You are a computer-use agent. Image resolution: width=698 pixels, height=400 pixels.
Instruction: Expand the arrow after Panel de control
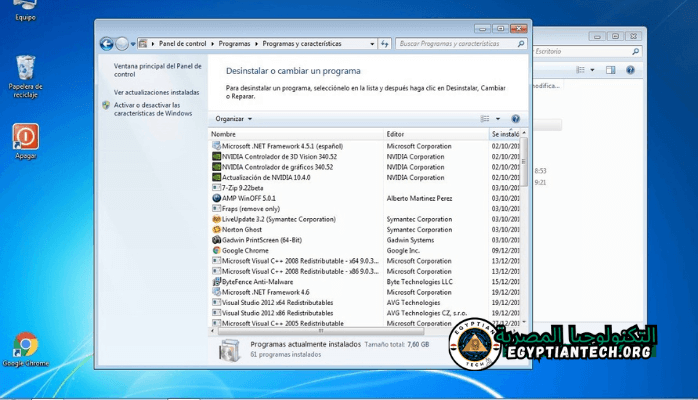(x=213, y=44)
